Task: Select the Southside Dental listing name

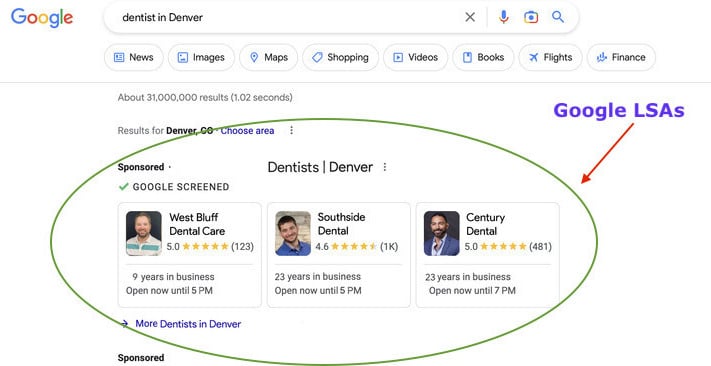Action: (341, 224)
